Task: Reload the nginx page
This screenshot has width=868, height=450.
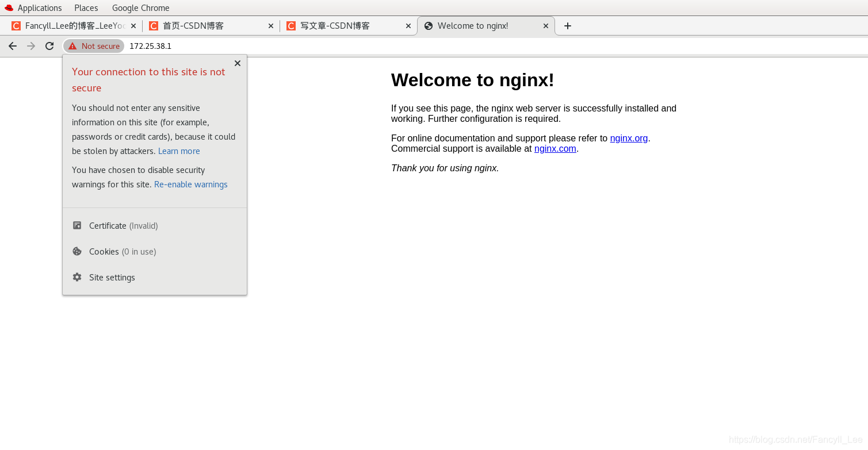Action: [x=49, y=46]
